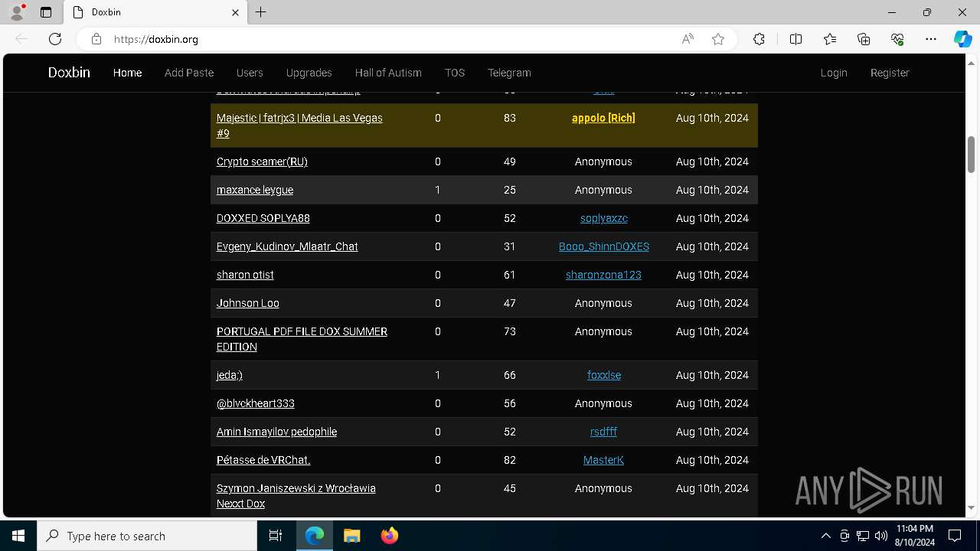Open the Copilot sidebar icon
The height and width of the screenshot is (551, 980).
pyautogui.click(x=962, y=39)
